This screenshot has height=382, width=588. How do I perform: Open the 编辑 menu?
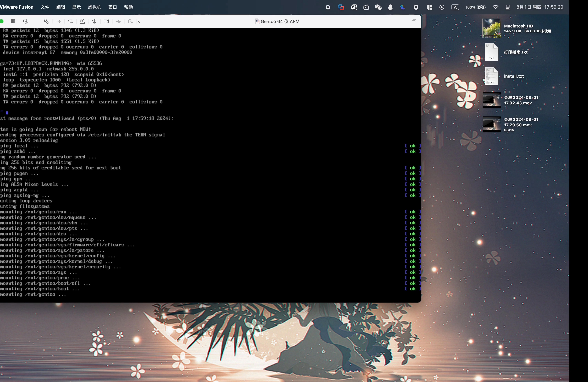pyautogui.click(x=61, y=7)
